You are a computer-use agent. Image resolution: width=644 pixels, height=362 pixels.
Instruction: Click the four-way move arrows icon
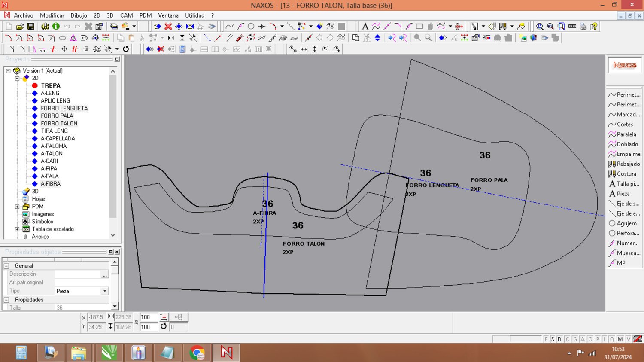64,49
